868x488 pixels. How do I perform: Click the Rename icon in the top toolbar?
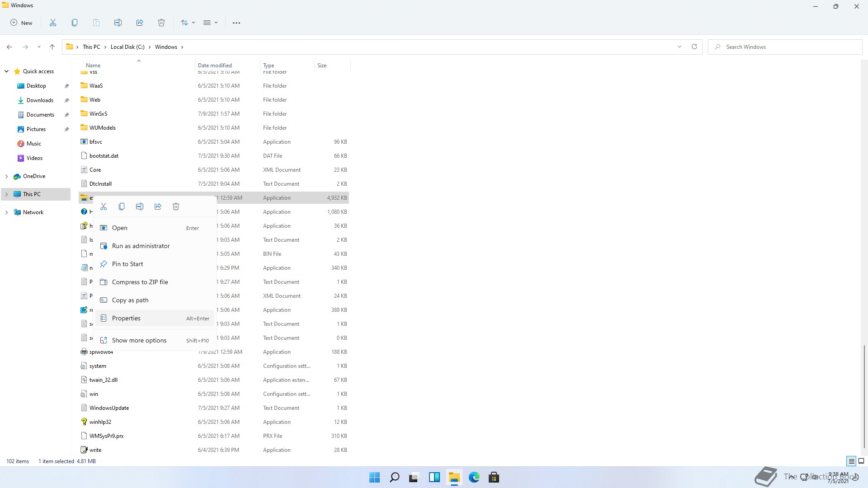pyautogui.click(x=118, y=23)
